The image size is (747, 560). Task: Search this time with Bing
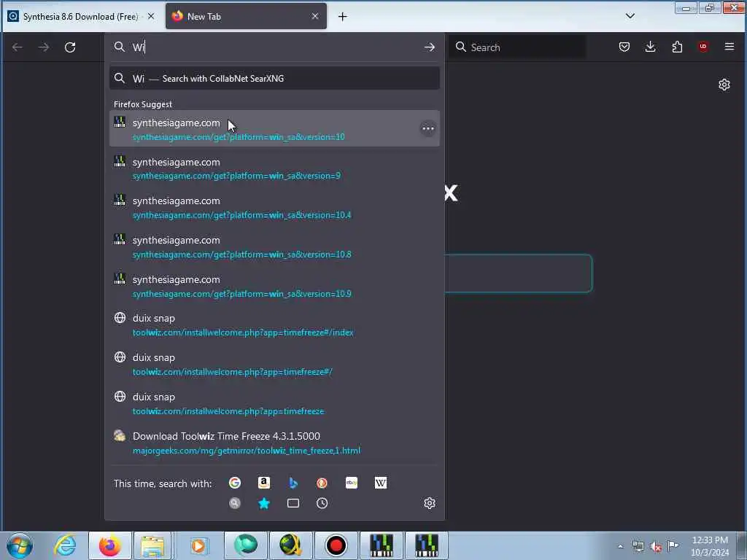(x=293, y=483)
